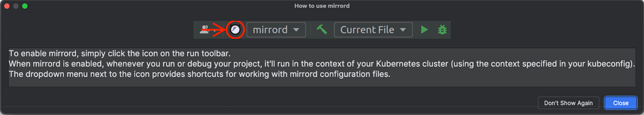644x115 pixels.
Task: Enable mirrord via the circled mirror icon
Action: point(235,30)
